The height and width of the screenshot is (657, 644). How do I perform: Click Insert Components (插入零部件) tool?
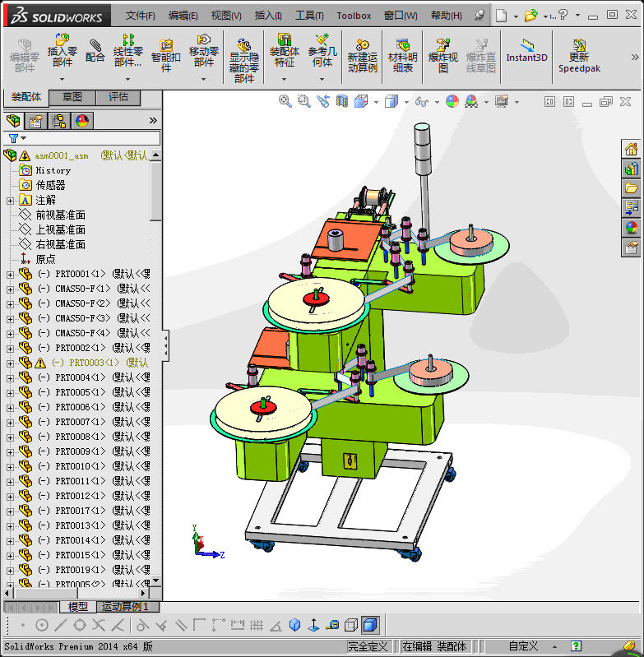click(62, 50)
